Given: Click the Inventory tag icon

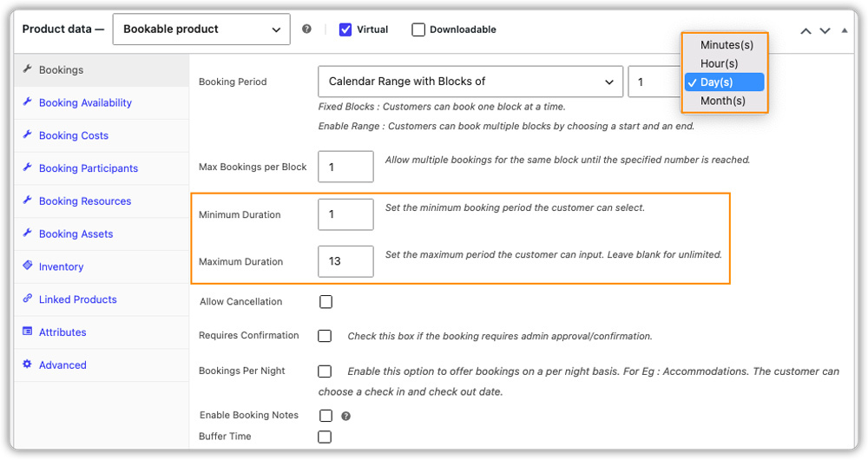Looking at the screenshot, I should pos(27,265).
